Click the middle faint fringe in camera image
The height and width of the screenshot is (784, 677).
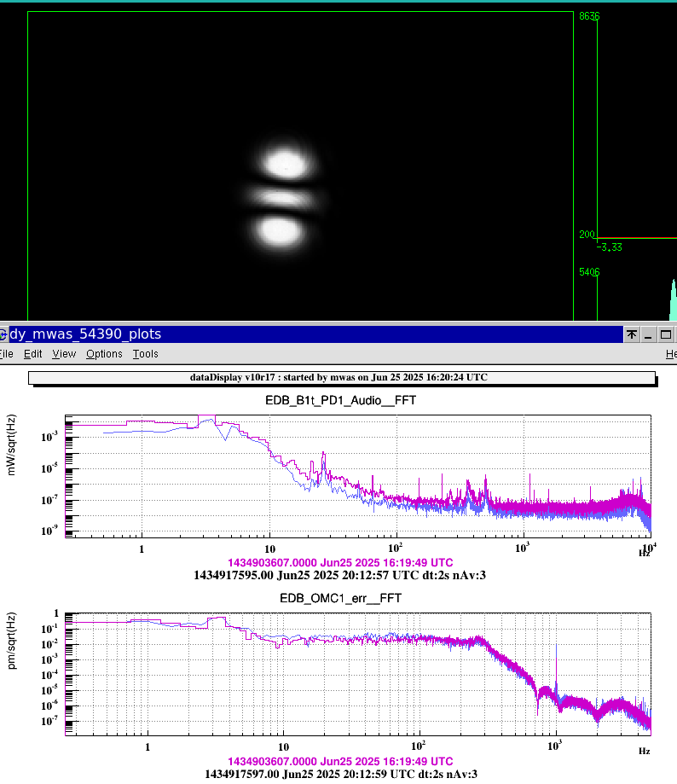click(283, 198)
